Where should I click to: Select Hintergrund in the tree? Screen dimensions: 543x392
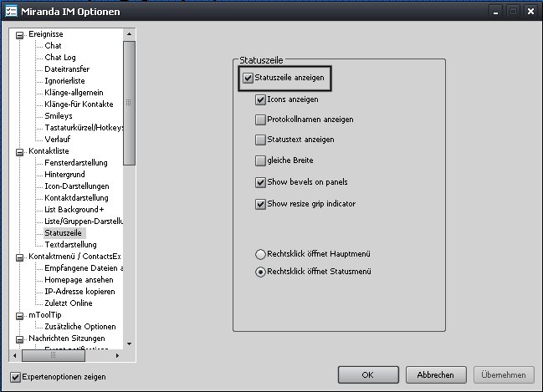tap(64, 175)
